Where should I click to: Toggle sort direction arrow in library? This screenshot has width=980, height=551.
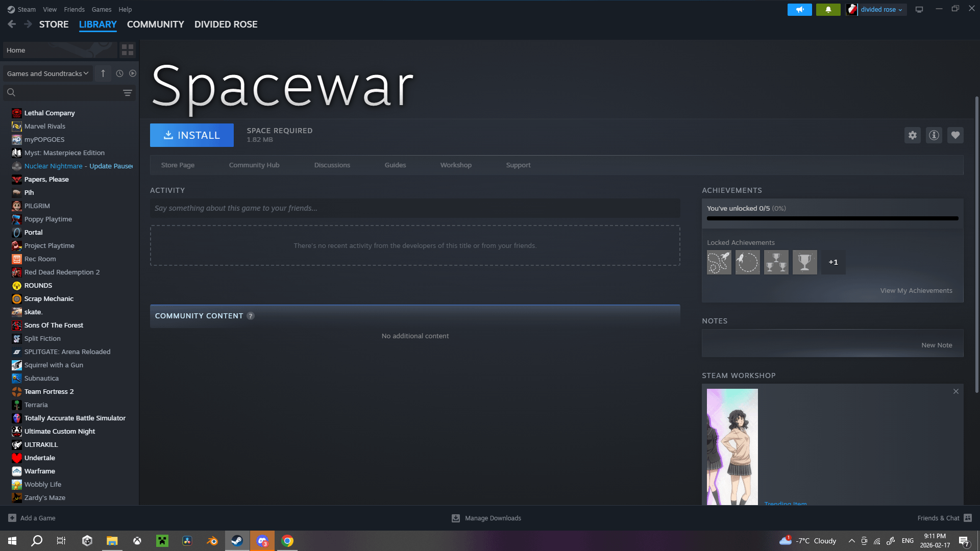[x=103, y=73]
